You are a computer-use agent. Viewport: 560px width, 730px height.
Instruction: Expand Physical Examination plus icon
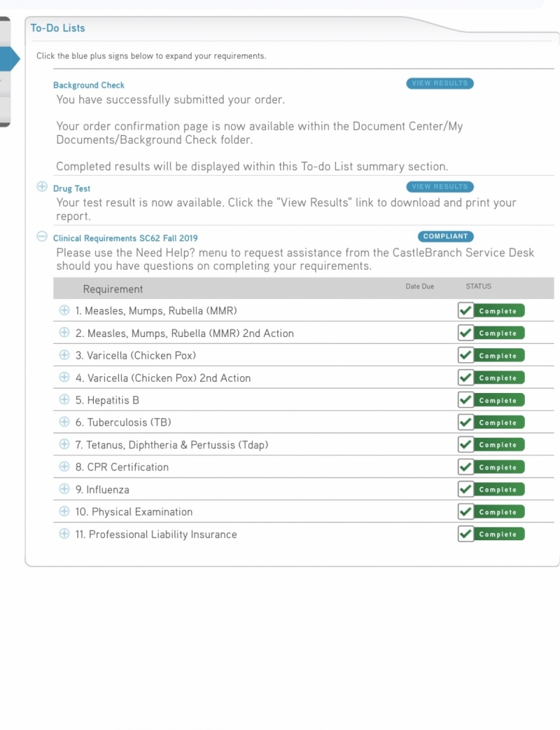pyautogui.click(x=64, y=511)
